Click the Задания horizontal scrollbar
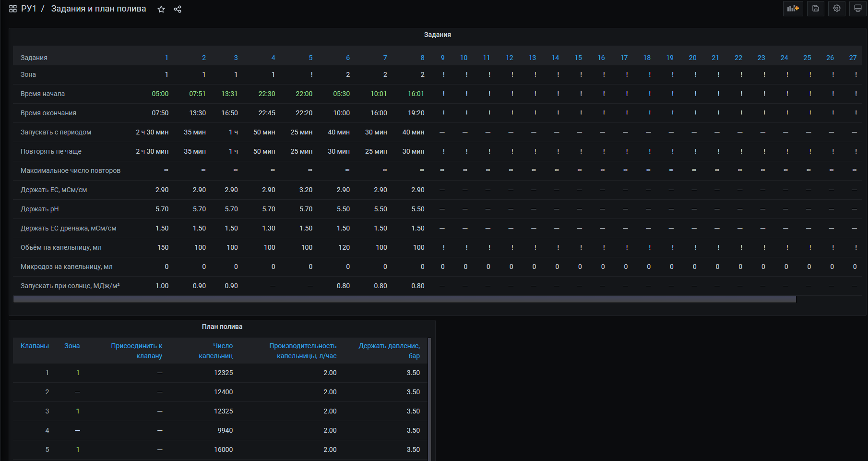Screen dimensions: 868x461 404,300
